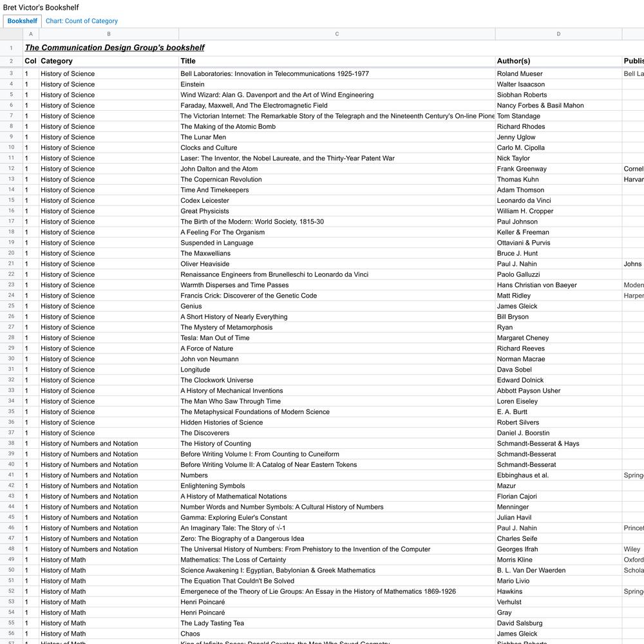This screenshot has width=644, height=644.
Task: Select A Short History of Nearly Everything
Action: point(337,317)
